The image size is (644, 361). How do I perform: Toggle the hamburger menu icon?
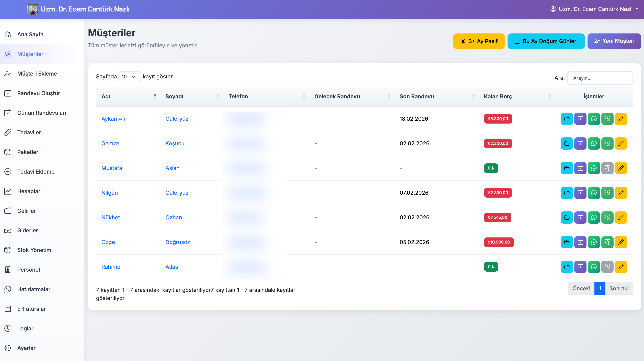pos(11,9)
